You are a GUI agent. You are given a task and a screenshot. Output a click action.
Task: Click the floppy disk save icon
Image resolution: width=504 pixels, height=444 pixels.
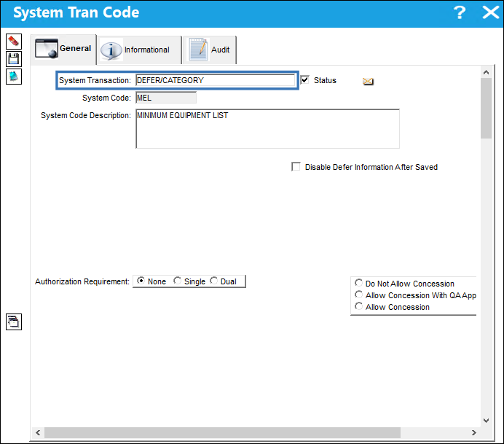pyautogui.click(x=14, y=59)
